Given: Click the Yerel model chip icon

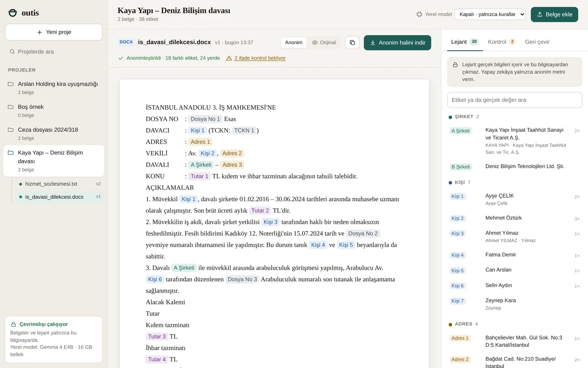Looking at the screenshot, I should (x=419, y=14).
